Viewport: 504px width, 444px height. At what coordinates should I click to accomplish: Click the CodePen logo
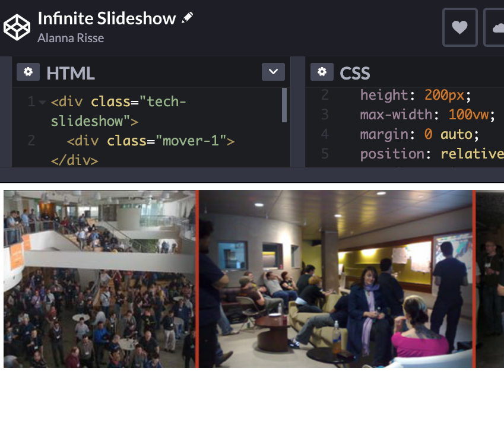click(x=17, y=27)
